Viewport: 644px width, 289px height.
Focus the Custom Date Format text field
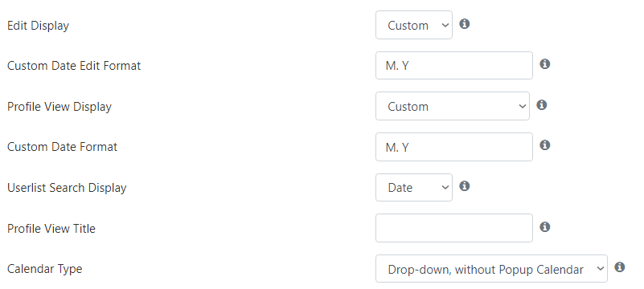coord(453,147)
